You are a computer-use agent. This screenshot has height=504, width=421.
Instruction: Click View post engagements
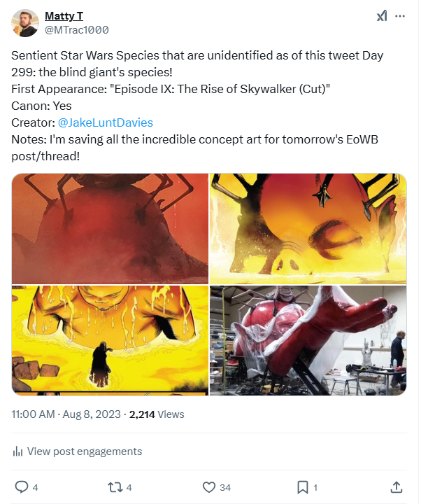pyautogui.click(x=84, y=451)
